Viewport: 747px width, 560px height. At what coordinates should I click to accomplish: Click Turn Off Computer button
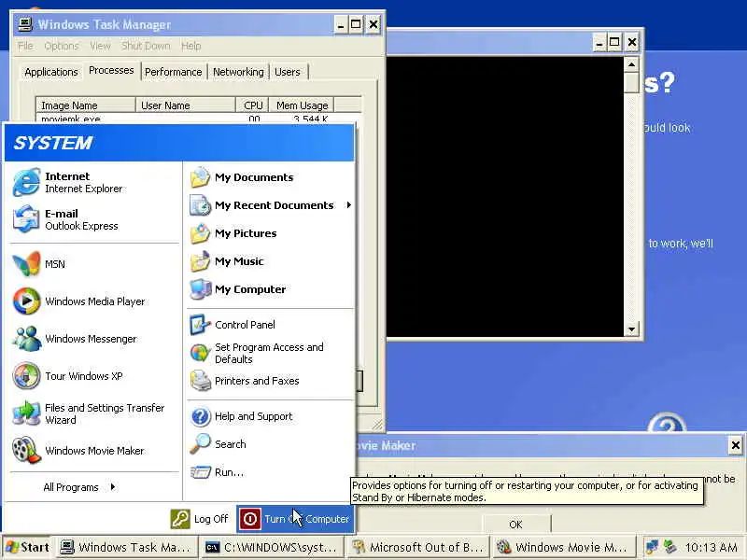click(295, 519)
